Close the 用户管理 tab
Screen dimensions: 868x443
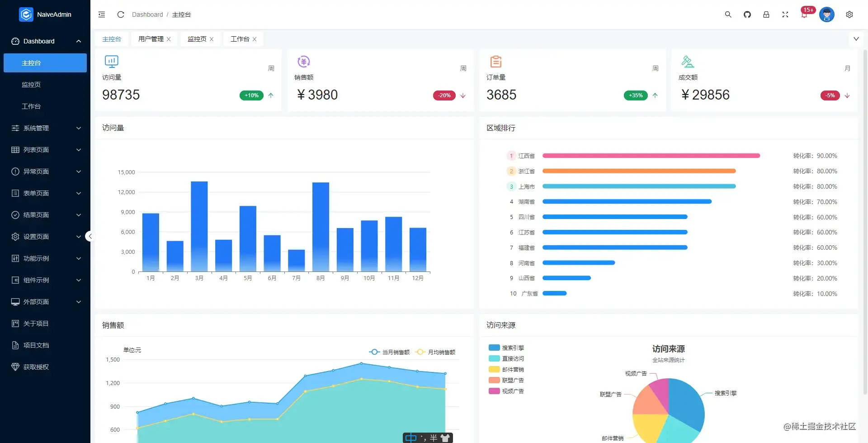coord(169,39)
